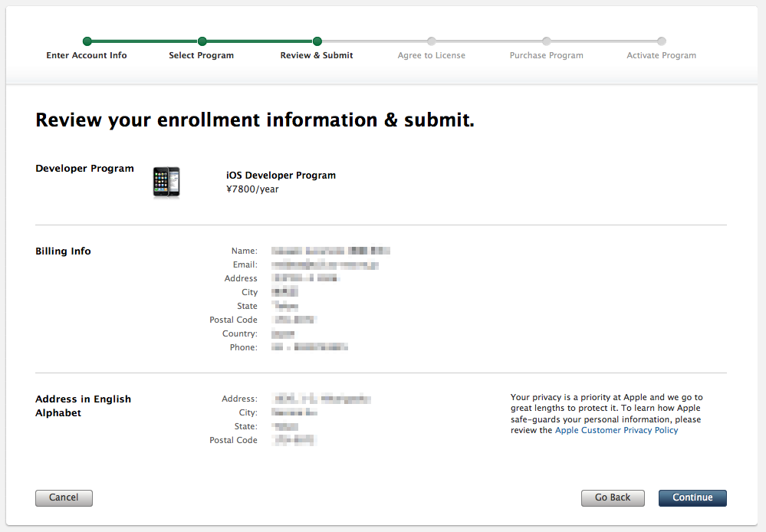Click the "Address:" label in English address section
Viewport: 766px width, 532px height.
point(239,399)
